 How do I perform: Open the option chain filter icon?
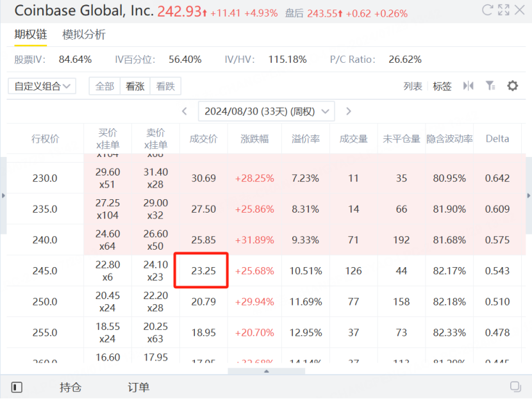tap(490, 86)
